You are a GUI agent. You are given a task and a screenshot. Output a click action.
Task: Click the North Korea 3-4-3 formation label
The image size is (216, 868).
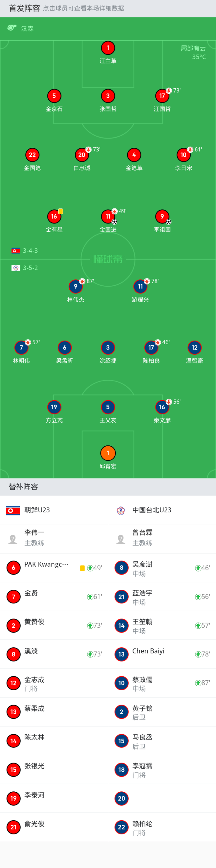pos(25,250)
